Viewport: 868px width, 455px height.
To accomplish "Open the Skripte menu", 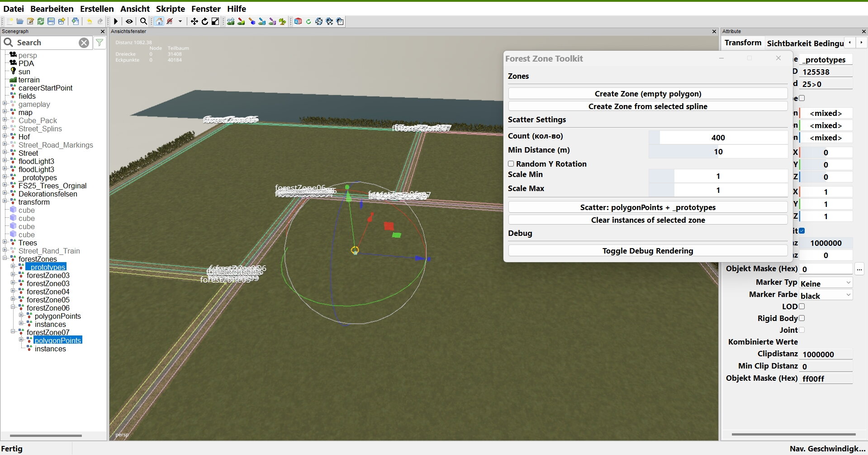I will 170,9.
